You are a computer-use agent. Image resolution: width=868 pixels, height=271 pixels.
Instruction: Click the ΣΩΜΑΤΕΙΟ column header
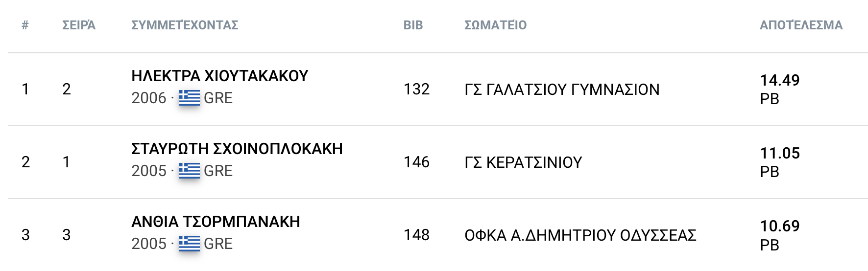click(495, 25)
